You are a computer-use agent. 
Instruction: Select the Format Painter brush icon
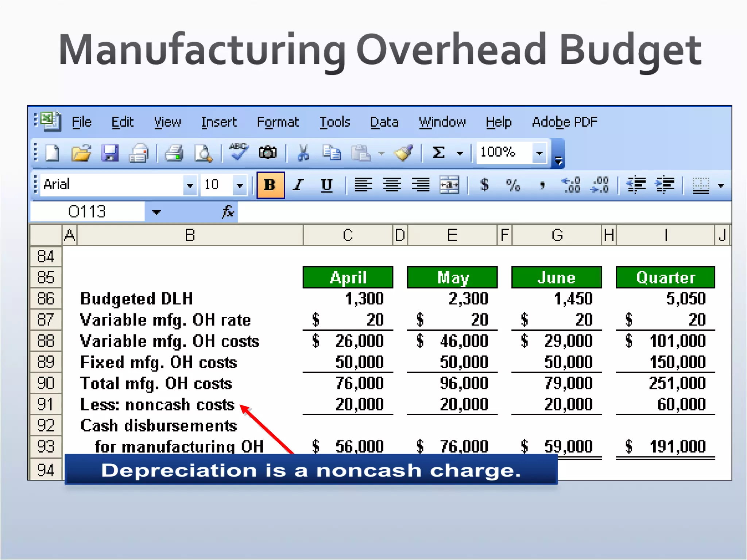[403, 153]
